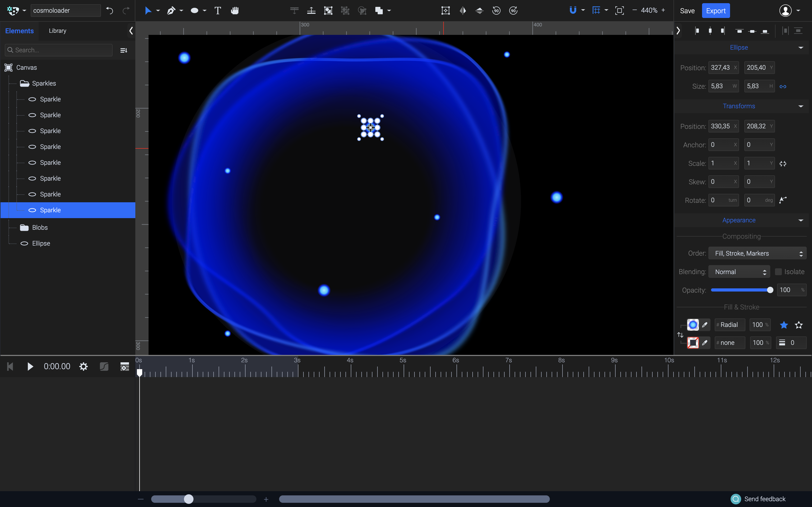
Task: Click the Export button
Action: (716, 10)
